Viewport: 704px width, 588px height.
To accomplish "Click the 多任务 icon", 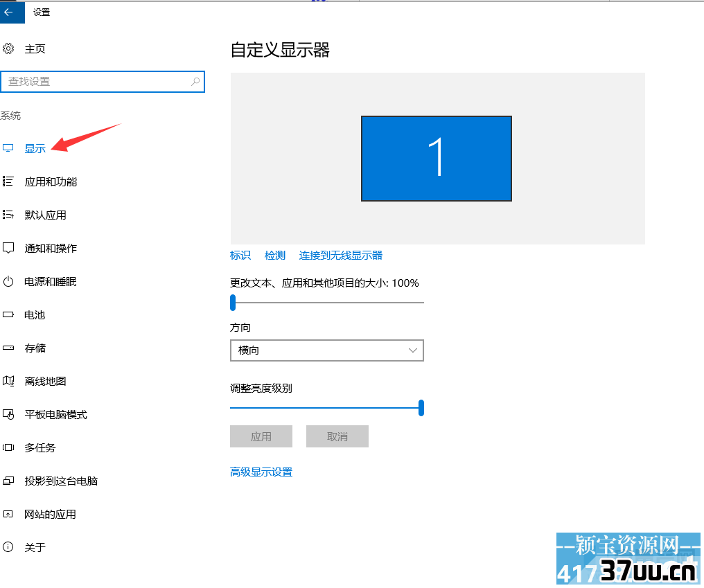I will 8,447.
